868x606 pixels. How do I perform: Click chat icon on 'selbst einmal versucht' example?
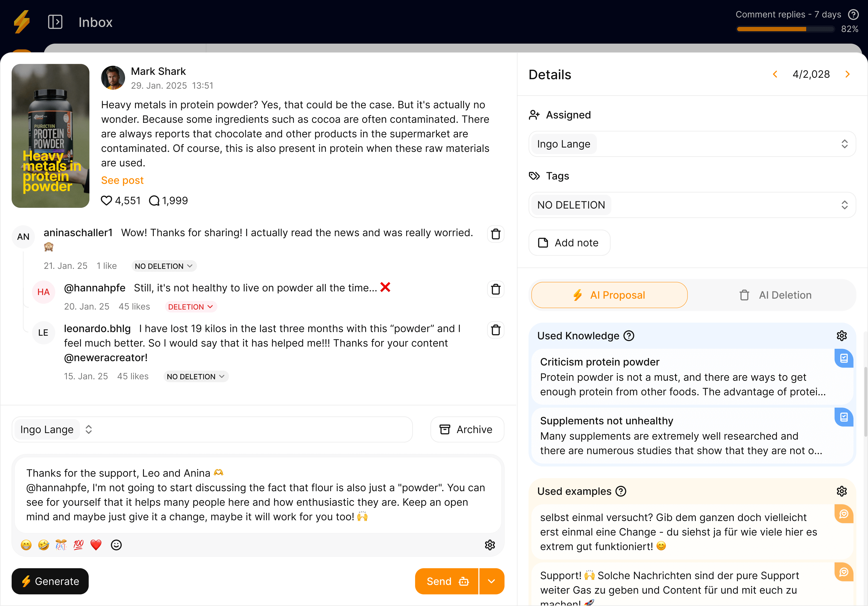(844, 514)
